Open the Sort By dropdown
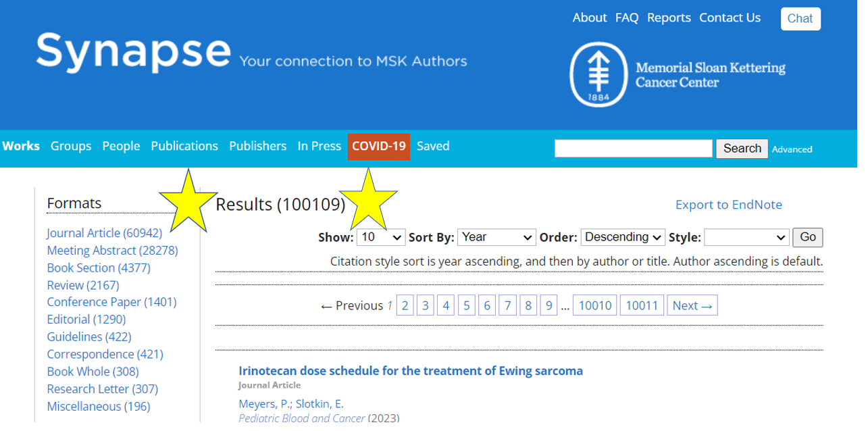Image resolution: width=868 pixels, height=431 pixels. (x=496, y=237)
